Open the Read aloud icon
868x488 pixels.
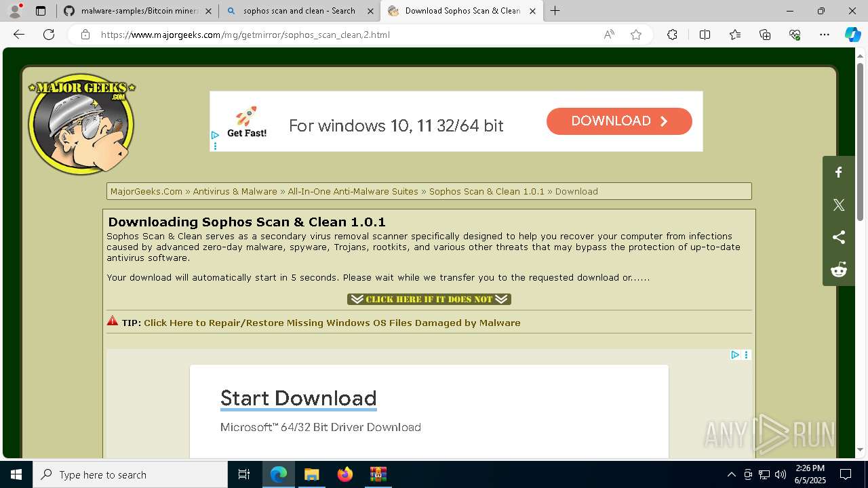tap(609, 35)
